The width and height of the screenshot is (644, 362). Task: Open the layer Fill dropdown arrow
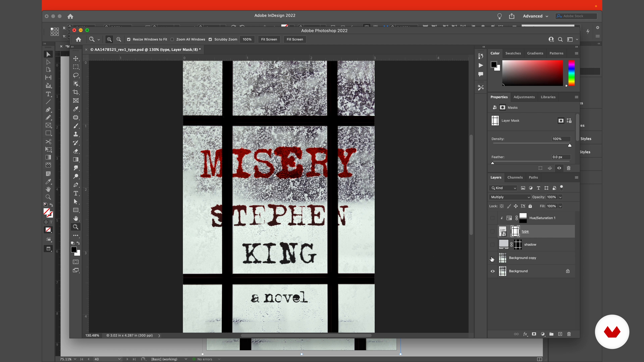pyautogui.click(x=560, y=206)
